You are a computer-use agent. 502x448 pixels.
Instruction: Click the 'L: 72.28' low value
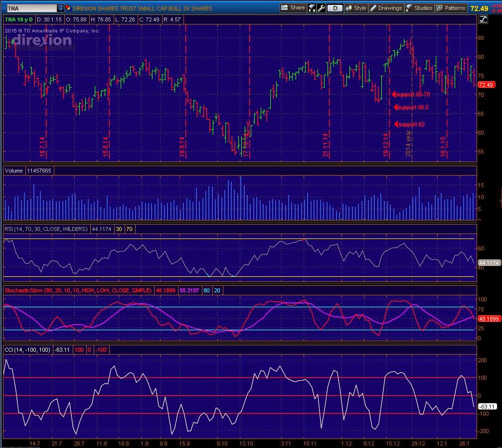[x=125, y=19]
